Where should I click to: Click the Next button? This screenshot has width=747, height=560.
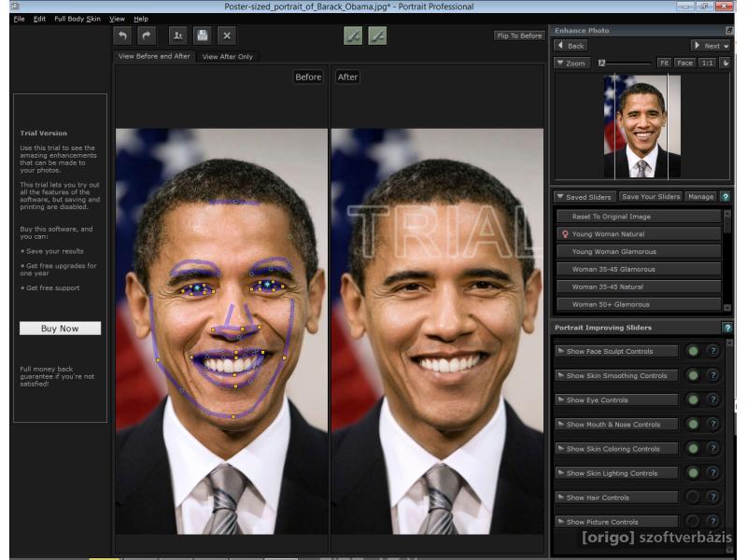pos(711,46)
